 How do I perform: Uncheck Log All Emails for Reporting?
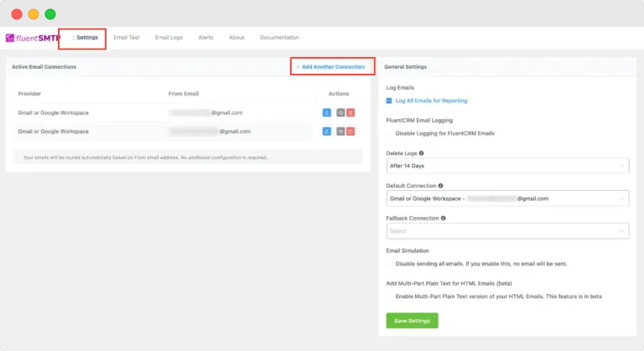point(389,101)
